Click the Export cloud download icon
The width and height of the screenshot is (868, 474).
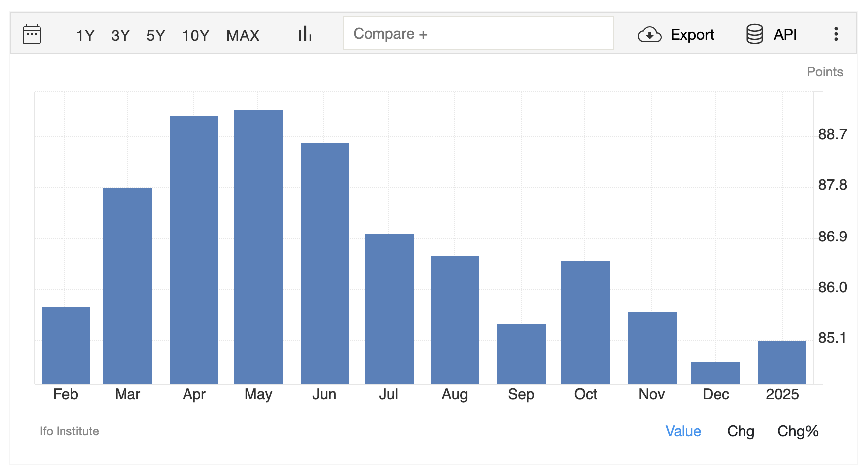(649, 35)
